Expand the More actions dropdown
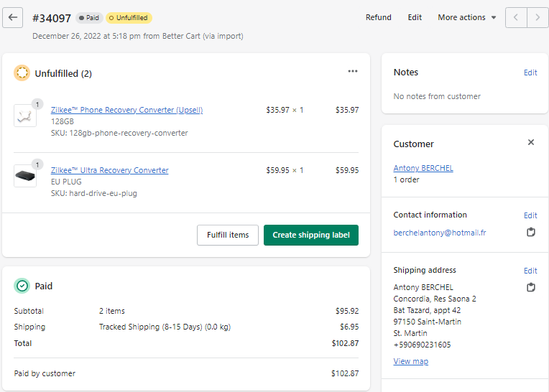The height and width of the screenshot is (392, 549). (x=466, y=17)
